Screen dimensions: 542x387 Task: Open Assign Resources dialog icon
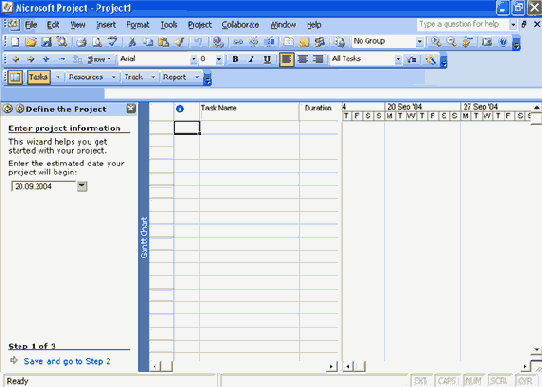click(320, 42)
